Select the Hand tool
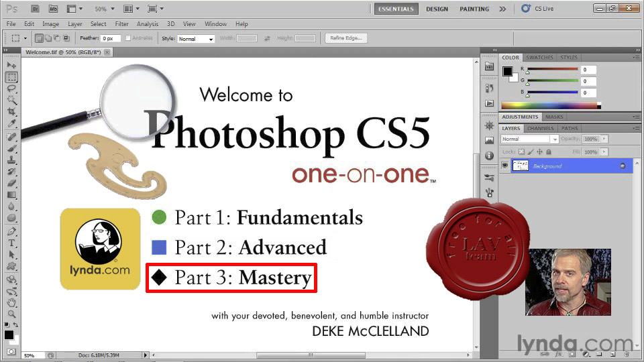The image size is (644, 362). pyautogui.click(x=11, y=303)
